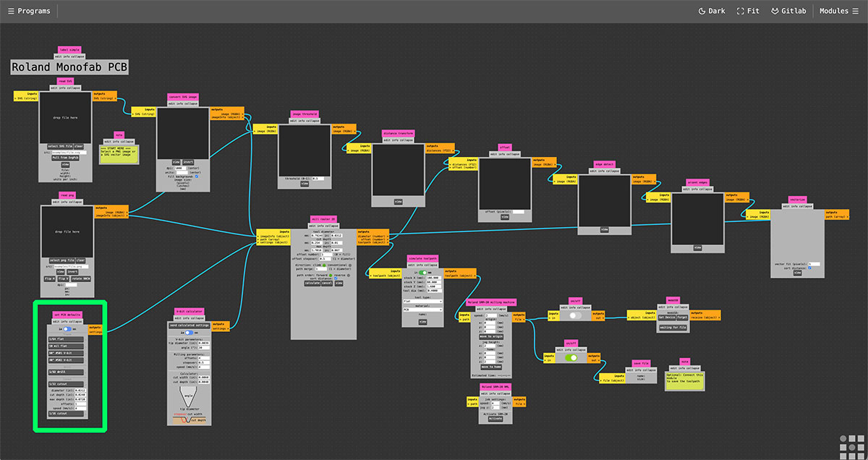Screen dimensions: 868x460
Task: Click the offset (pixels) input field
Action: point(519,212)
